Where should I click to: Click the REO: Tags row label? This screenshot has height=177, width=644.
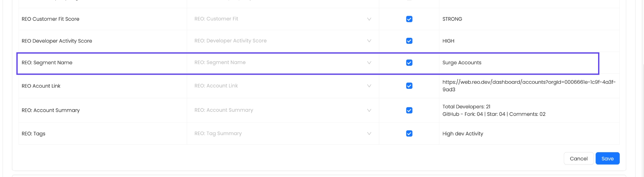click(34, 134)
